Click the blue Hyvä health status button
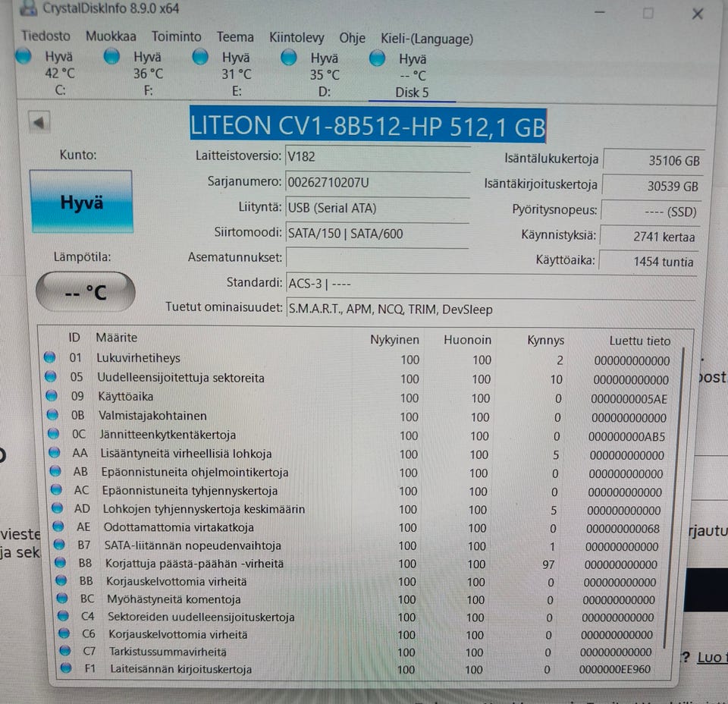728x704 pixels. click(x=81, y=202)
